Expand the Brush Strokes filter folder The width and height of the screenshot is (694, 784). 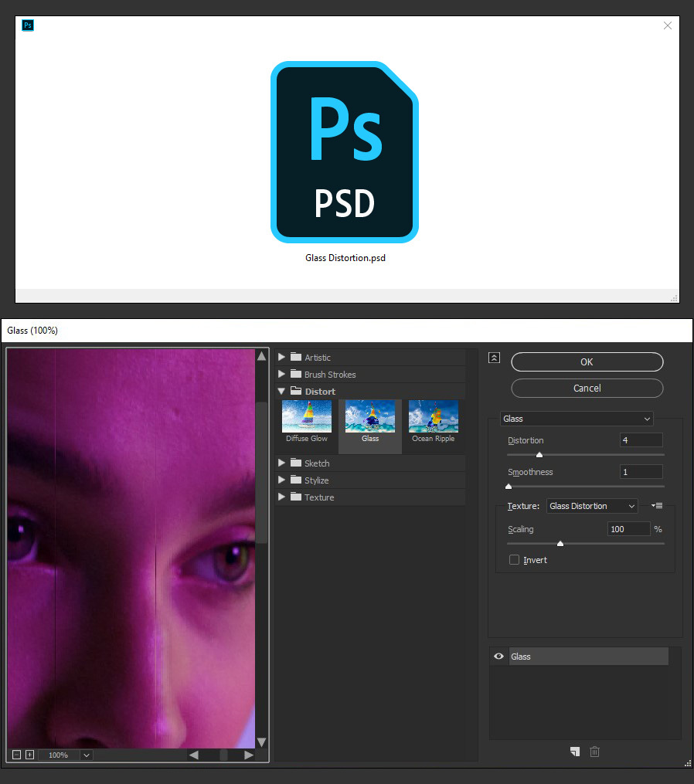(x=282, y=374)
